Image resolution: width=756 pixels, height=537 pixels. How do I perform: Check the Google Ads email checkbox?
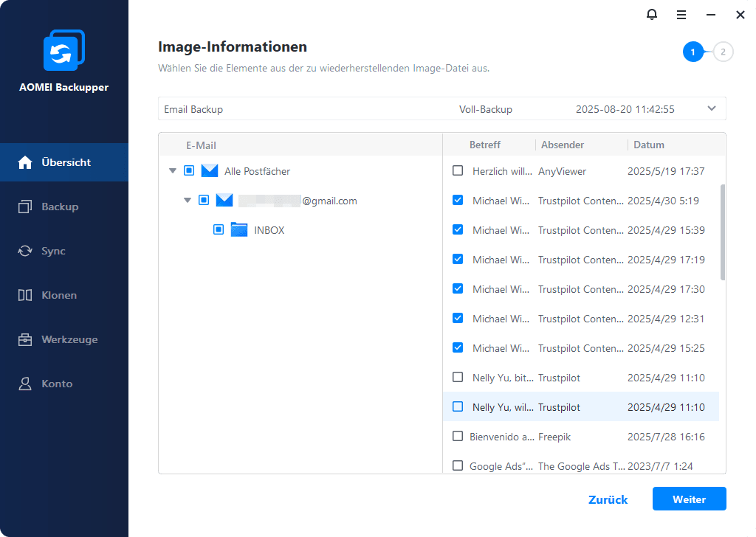click(x=458, y=465)
